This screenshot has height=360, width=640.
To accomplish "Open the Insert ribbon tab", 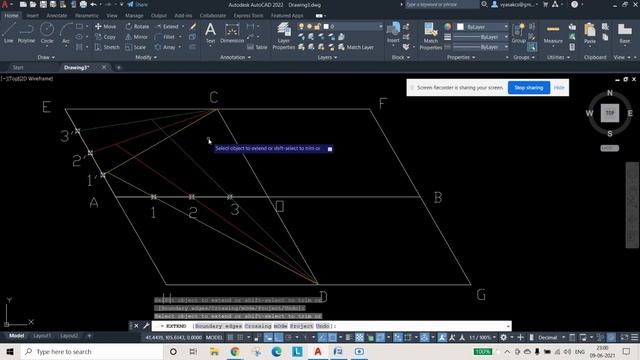I will click(x=32, y=16).
